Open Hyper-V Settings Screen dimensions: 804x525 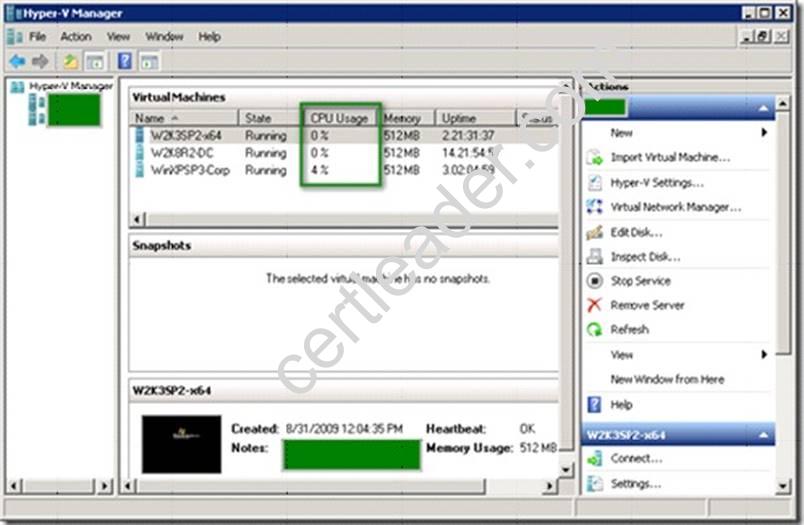[657, 183]
